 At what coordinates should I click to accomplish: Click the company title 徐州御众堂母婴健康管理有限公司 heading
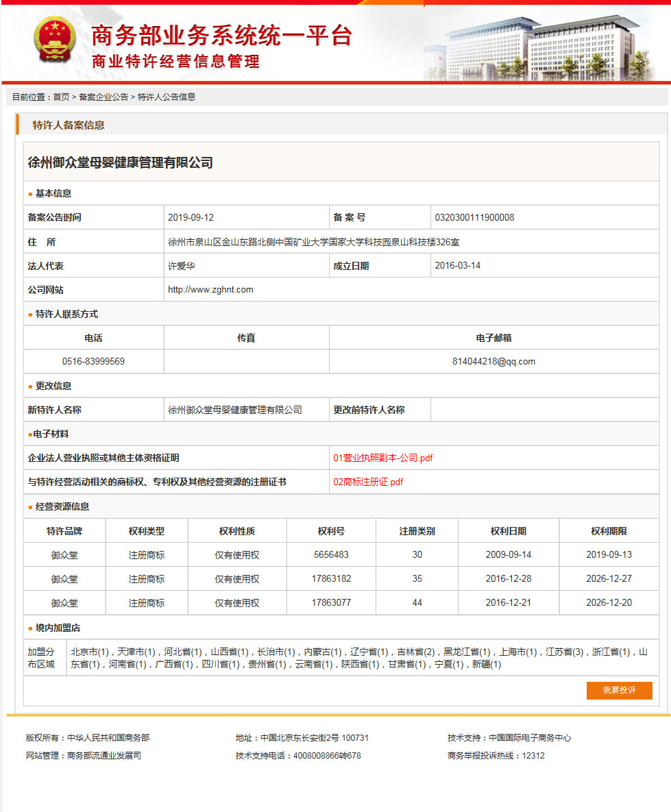click(120, 162)
